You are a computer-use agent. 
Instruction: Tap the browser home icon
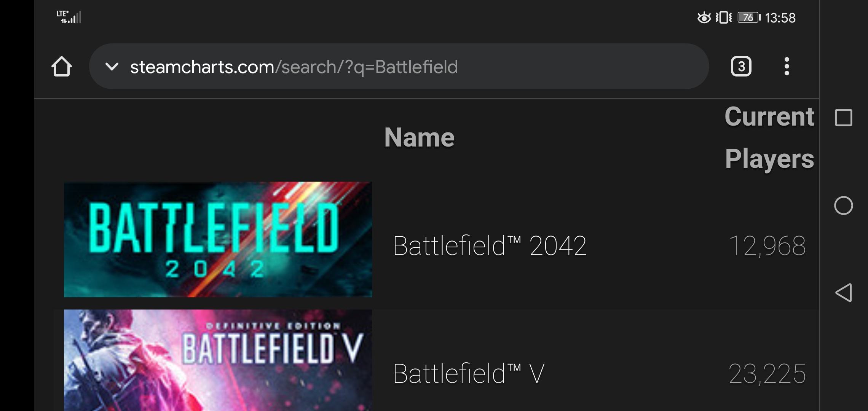coord(62,67)
